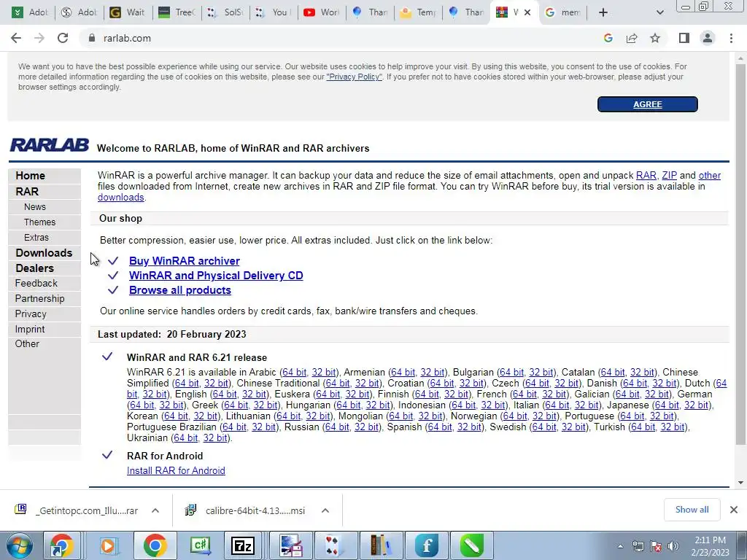Click Install RAR for Android link
The width and height of the screenshot is (747, 560).
point(176,470)
